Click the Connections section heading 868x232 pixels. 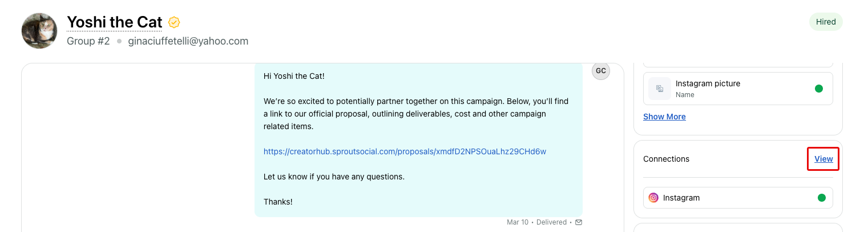666,159
